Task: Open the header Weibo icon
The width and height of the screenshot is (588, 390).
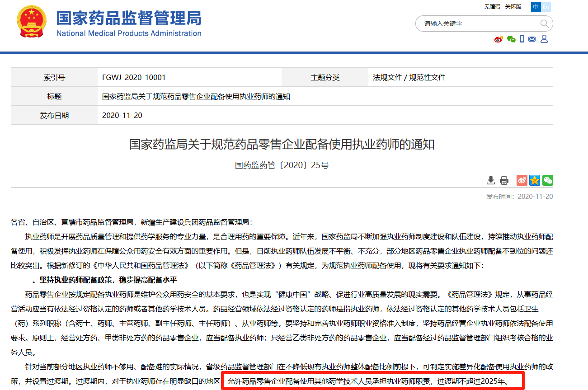Action: (499, 39)
